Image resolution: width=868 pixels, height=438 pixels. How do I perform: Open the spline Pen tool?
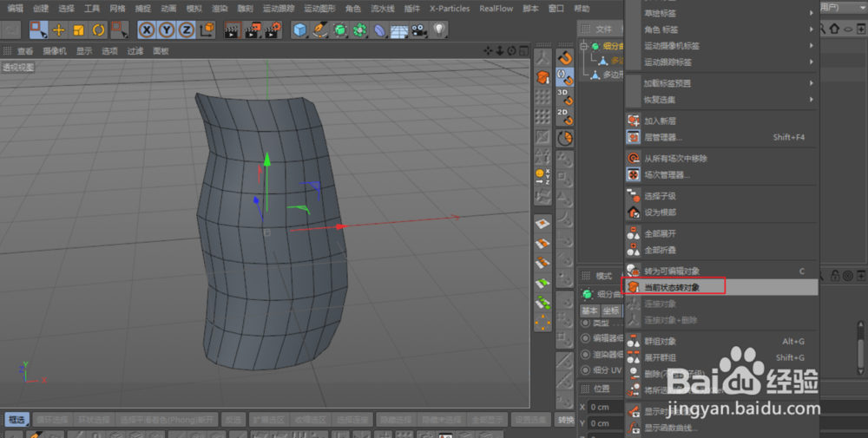[320, 29]
